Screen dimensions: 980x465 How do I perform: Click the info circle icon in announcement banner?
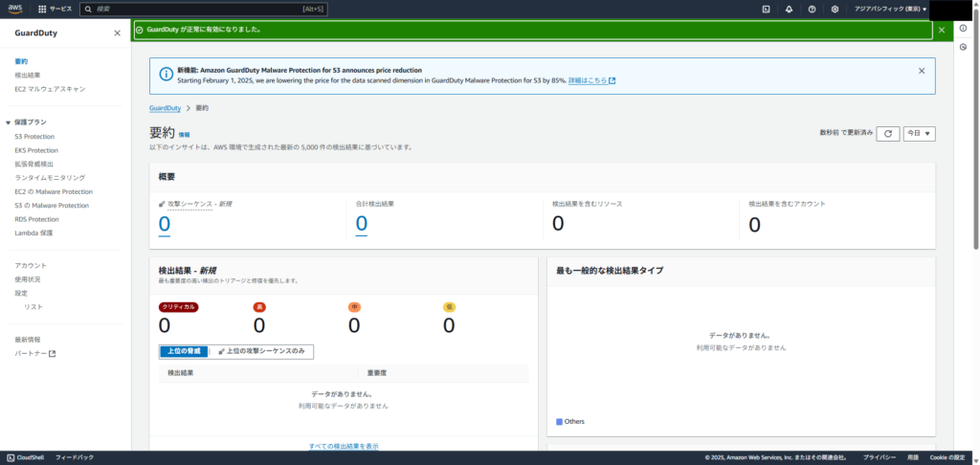tap(166, 75)
